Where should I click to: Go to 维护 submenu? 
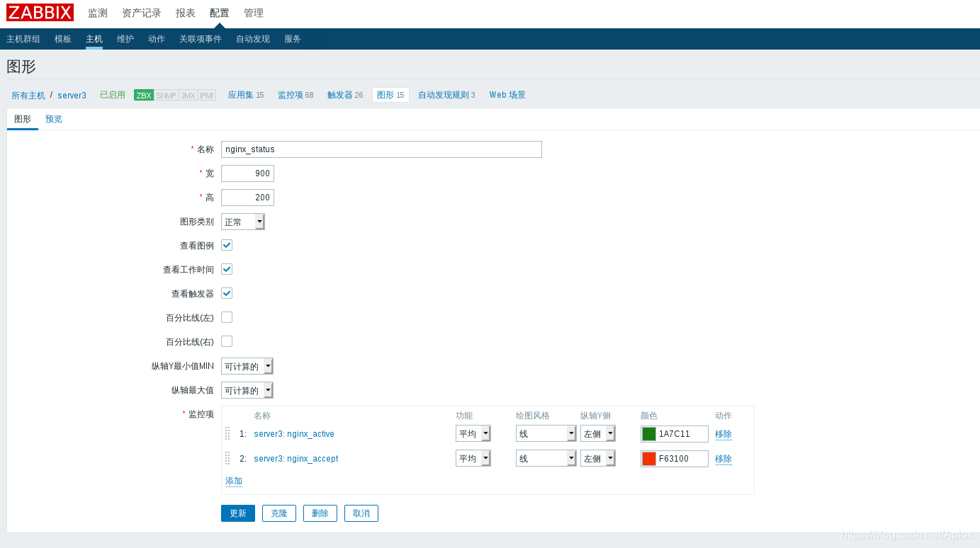coord(125,39)
